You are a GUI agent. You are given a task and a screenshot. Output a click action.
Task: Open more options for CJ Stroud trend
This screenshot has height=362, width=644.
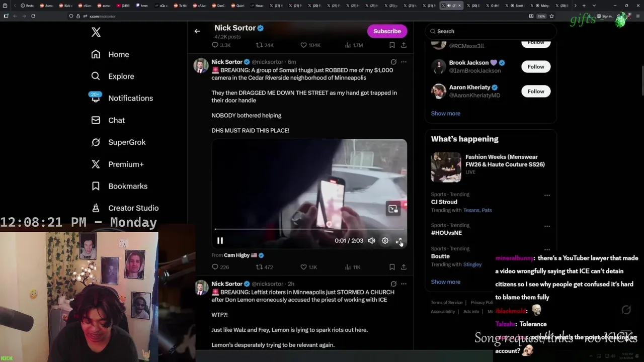tap(547, 195)
